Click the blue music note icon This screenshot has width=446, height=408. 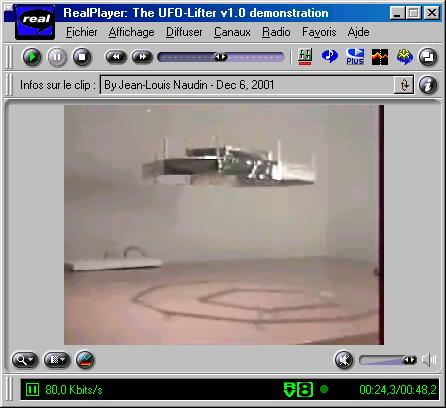[x=330, y=56]
